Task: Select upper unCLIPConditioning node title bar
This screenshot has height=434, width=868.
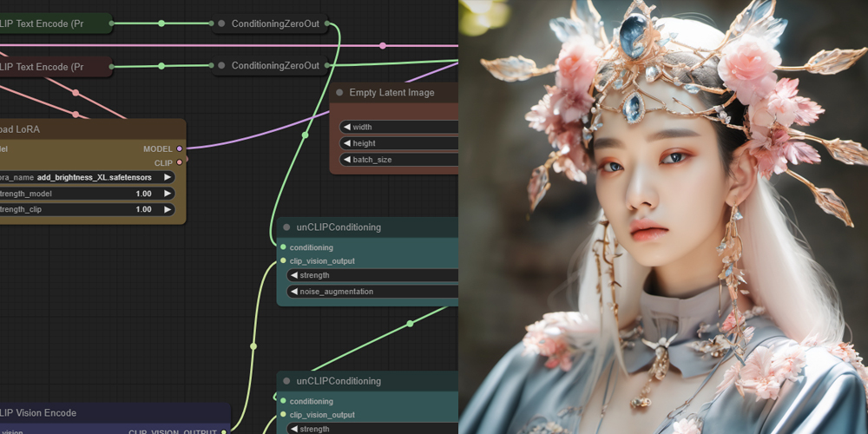Action: [367, 227]
